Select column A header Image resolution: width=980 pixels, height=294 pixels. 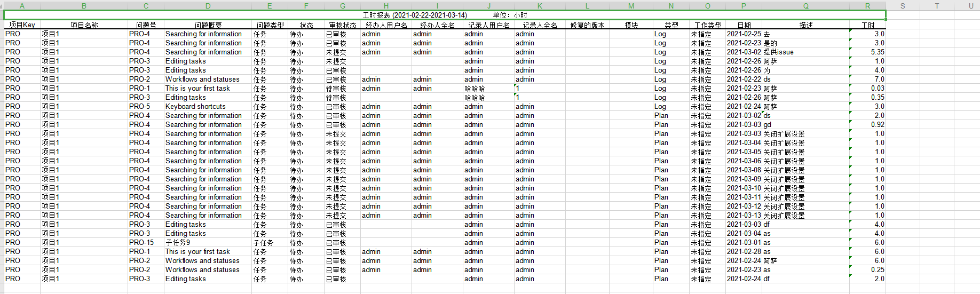click(22, 6)
